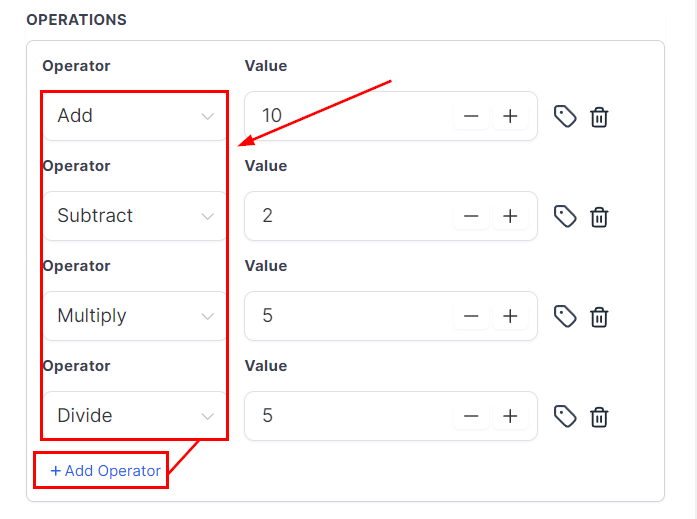The height and width of the screenshot is (519, 697).
Task: Increment the Divide row value
Action: coord(510,416)
